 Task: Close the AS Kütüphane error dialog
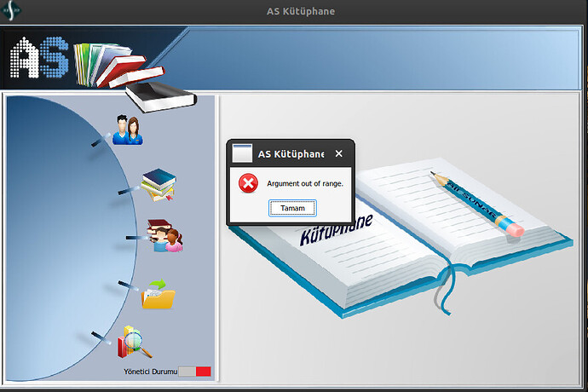point(338,154)
